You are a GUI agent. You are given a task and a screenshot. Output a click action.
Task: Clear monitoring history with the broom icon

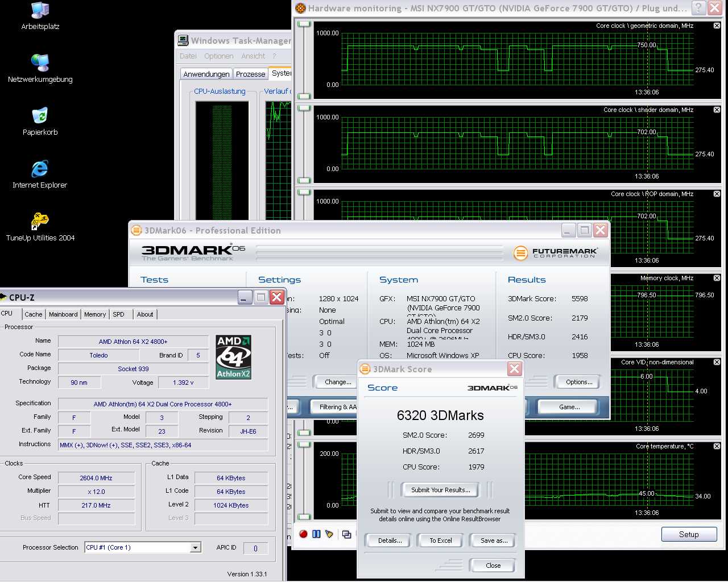pos(329,534)
